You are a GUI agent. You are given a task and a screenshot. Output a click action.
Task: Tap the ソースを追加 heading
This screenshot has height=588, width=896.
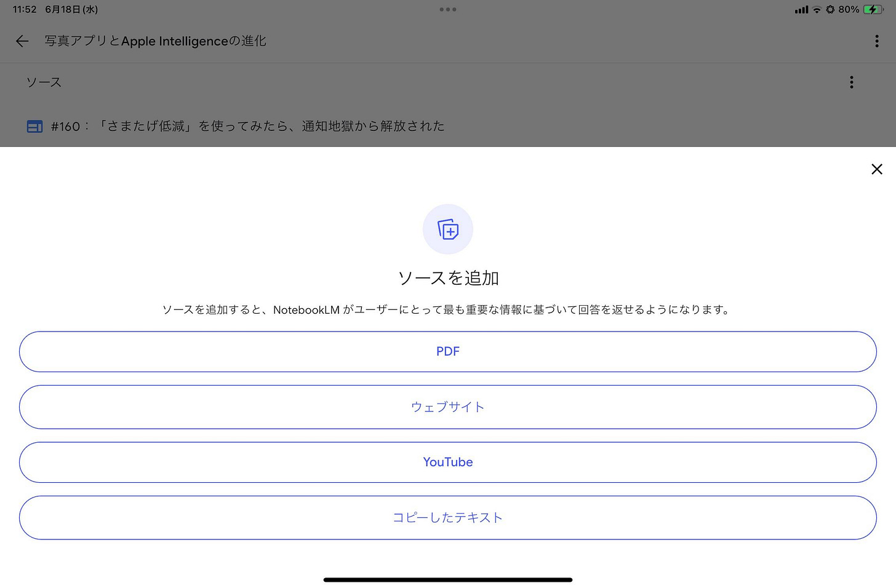pos(448,278)
